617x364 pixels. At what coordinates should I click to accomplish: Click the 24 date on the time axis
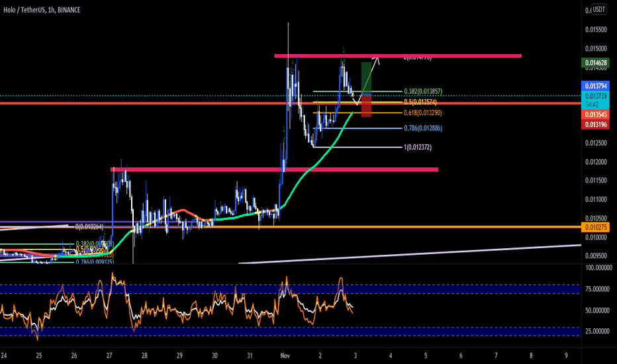click(4, 355)
